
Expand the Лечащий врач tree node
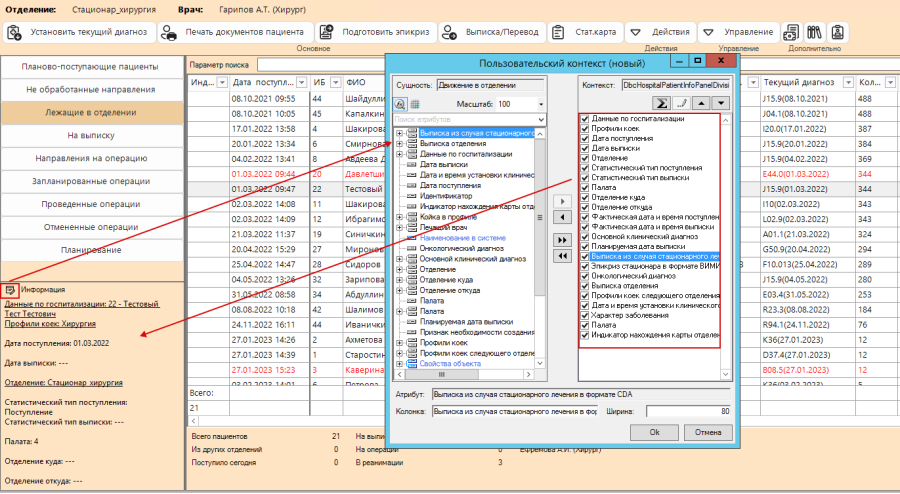pos(399,227)
